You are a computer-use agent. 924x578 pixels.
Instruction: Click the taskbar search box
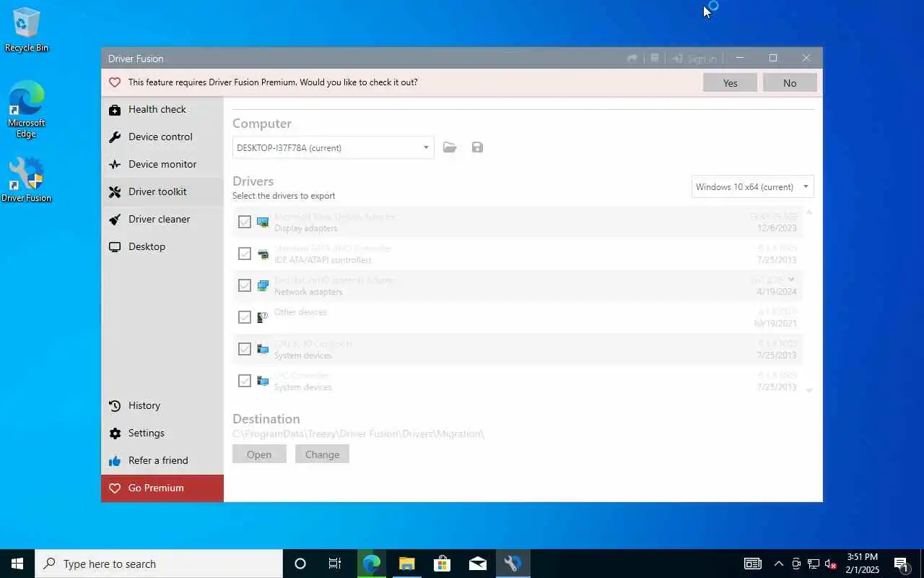coord(159,564)
